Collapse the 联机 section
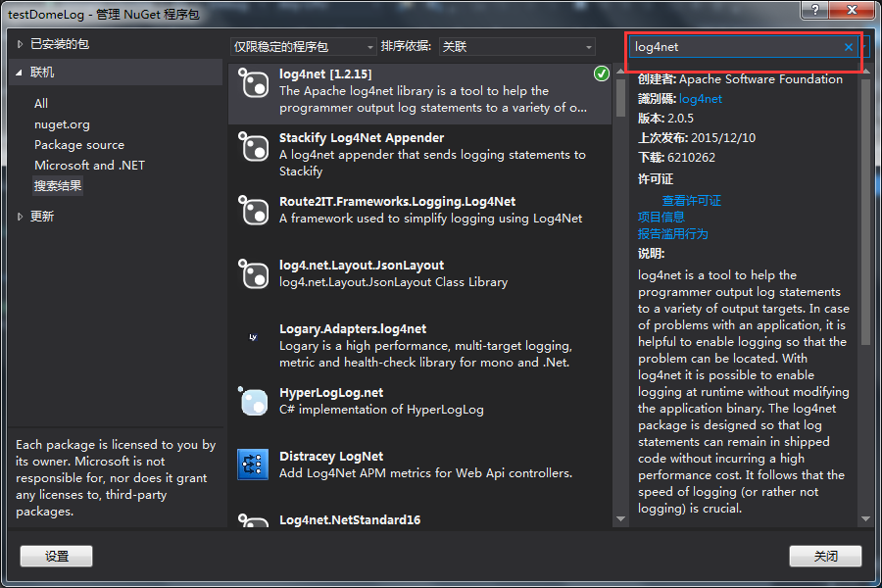 coord(20,73)
